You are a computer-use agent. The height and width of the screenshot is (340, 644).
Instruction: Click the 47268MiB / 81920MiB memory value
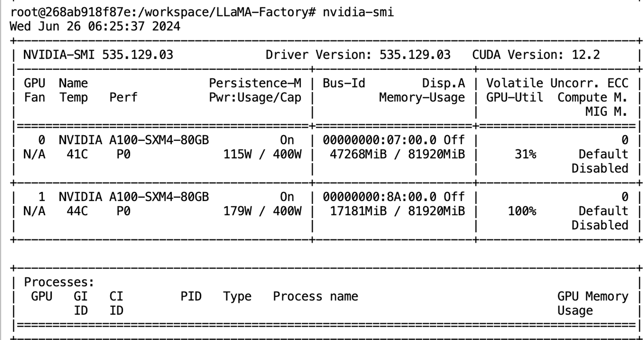coord(397,154)
